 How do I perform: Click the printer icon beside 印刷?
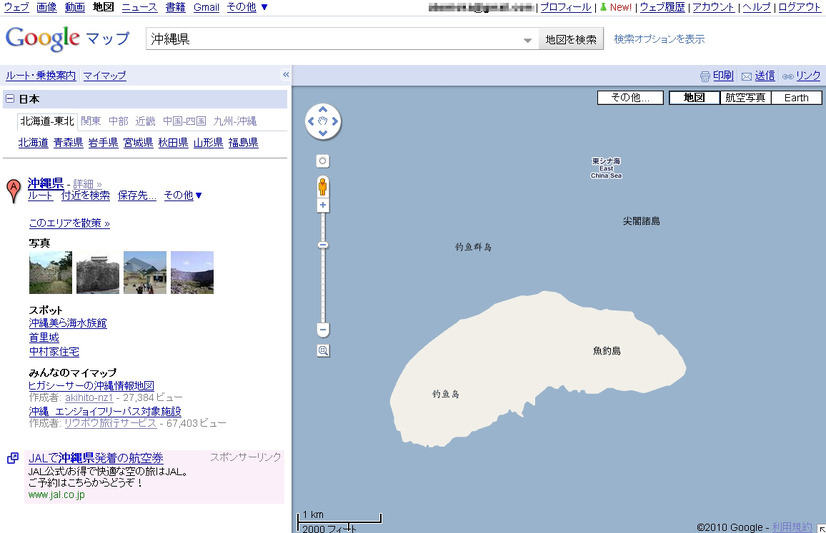point(705,76)
